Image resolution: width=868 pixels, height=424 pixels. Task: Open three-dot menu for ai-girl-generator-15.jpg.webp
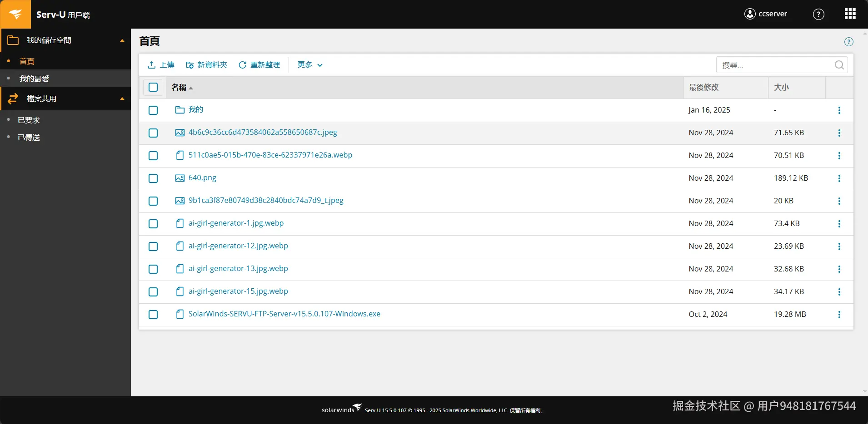(x=839, y=292)
